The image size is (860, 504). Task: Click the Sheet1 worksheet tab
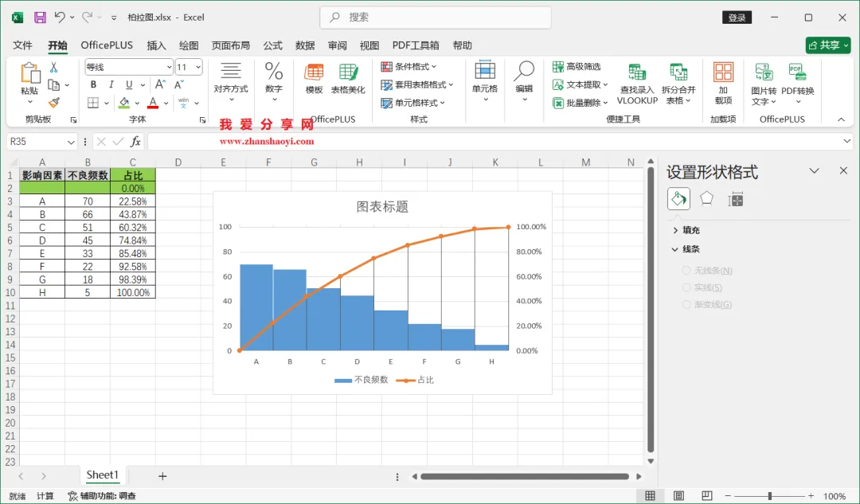(x=103, y=475)
